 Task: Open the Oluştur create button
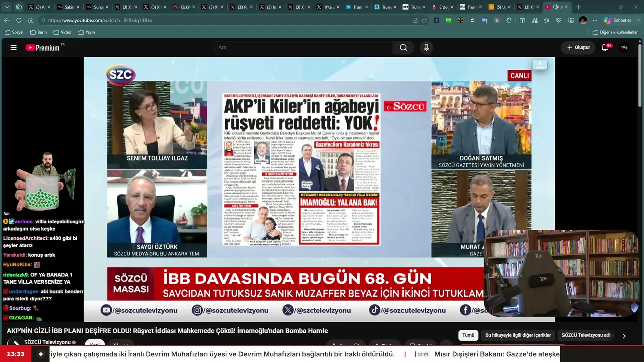click(x=578, y=48)
